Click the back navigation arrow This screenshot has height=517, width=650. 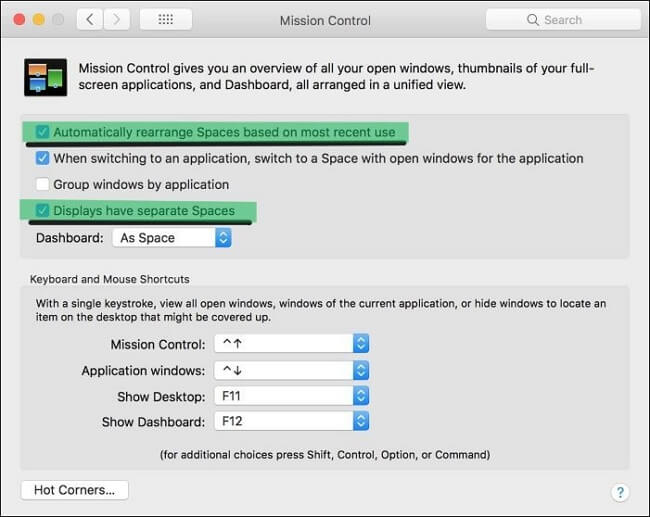click(92, 19)
